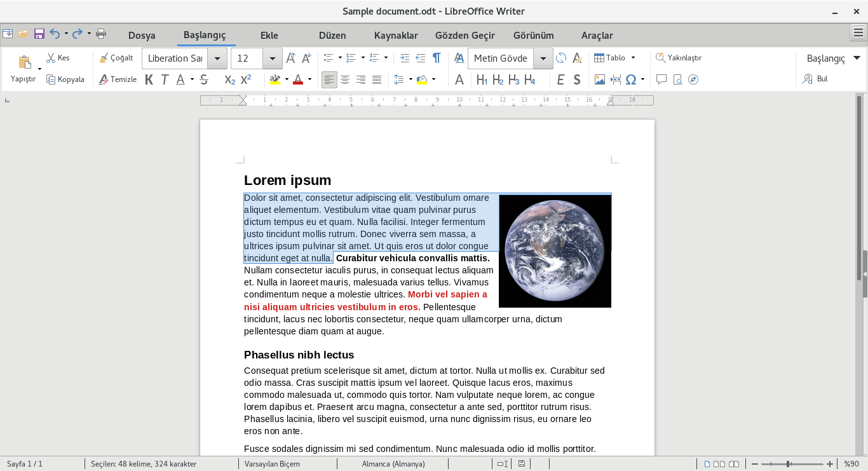Save the document with the floppy disk icon
The width and height of the screenshot is (868, 471).
pyautogui.click(x=39, y=34)
